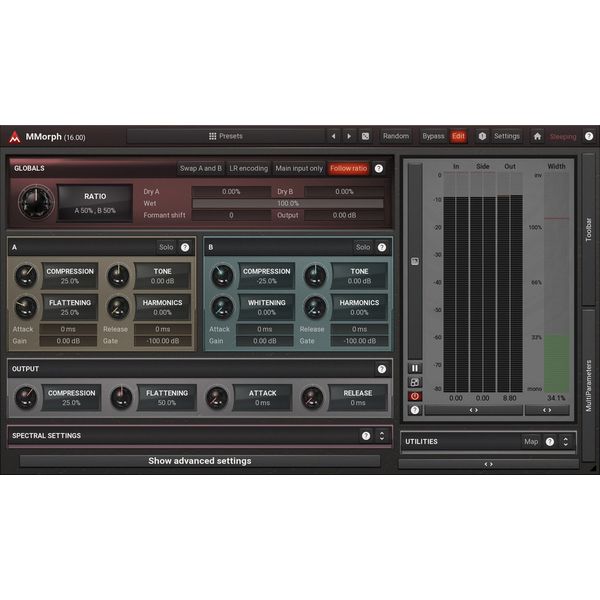Open Utilities help icon
600x600 pixels.
pos(550,442)
